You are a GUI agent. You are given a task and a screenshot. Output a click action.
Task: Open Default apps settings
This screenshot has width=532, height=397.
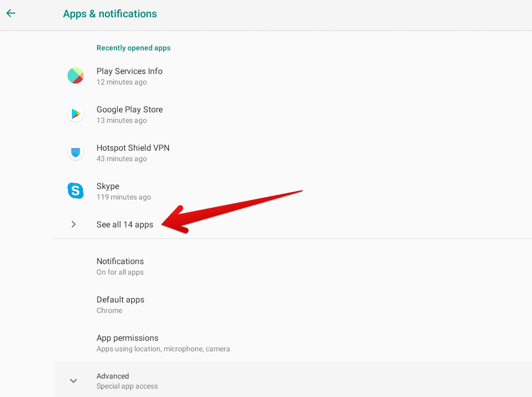pos(293,305)
